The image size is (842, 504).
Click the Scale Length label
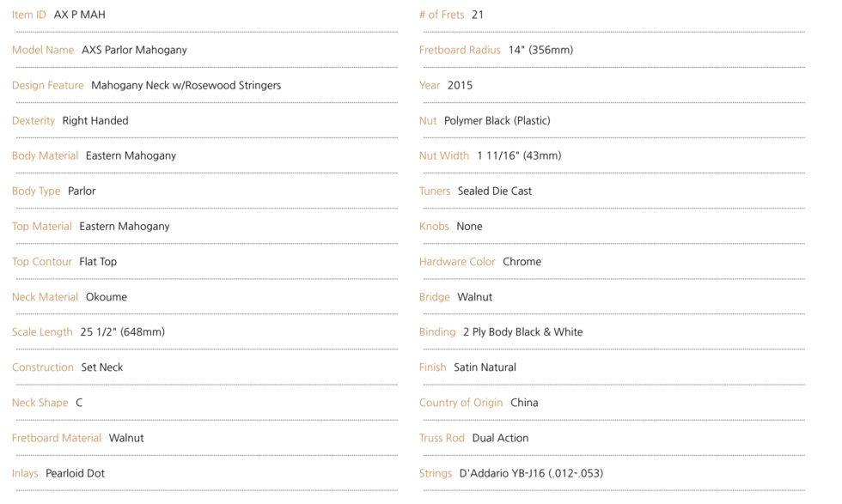42,332
